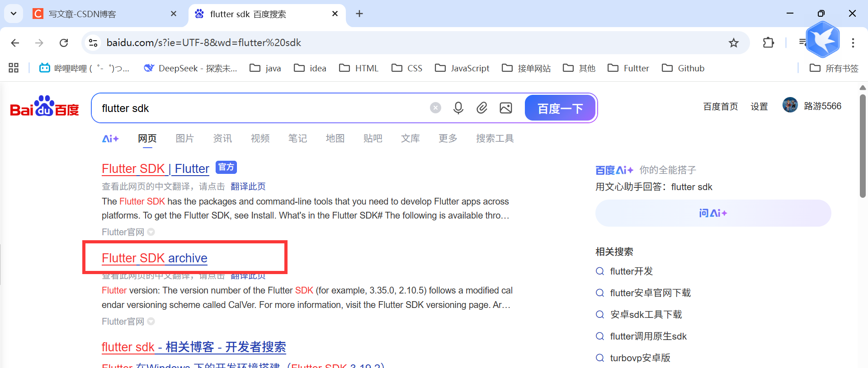
Task: Start voice search with microphone icon
Action: 458,108
